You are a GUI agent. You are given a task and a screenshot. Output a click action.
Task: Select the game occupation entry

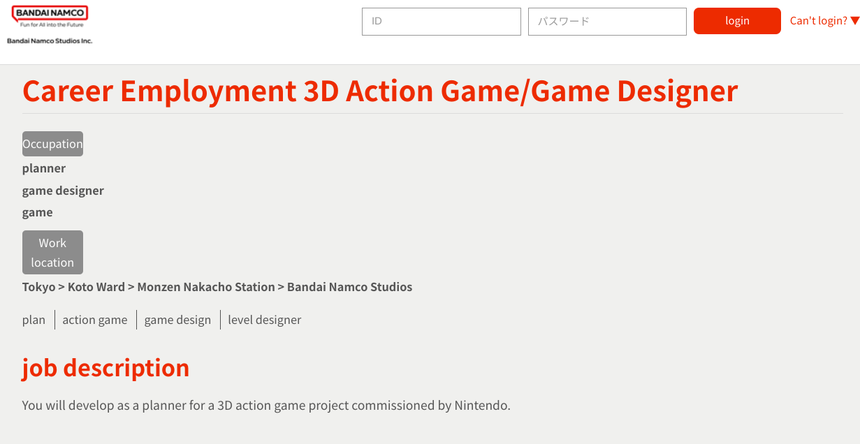tap(38, 212)
